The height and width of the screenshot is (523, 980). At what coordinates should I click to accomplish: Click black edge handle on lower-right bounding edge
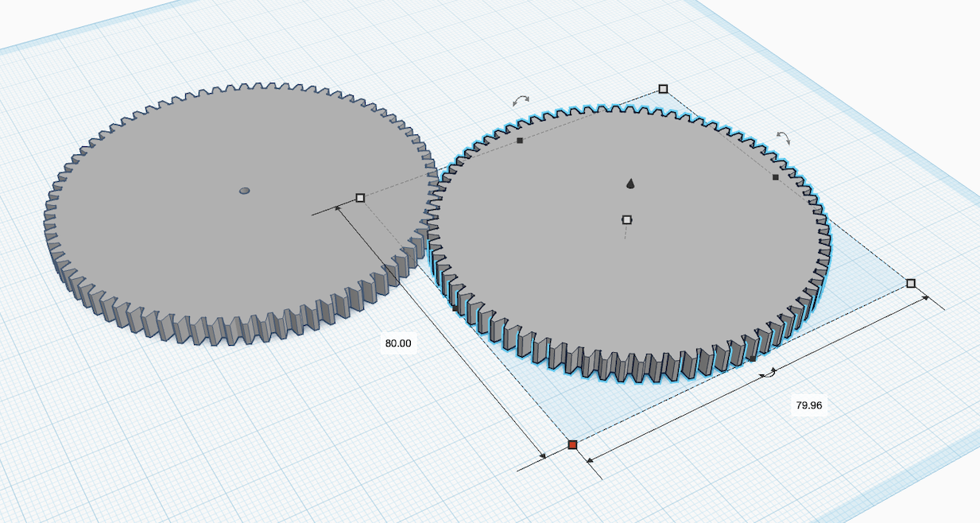coord(753,359)
